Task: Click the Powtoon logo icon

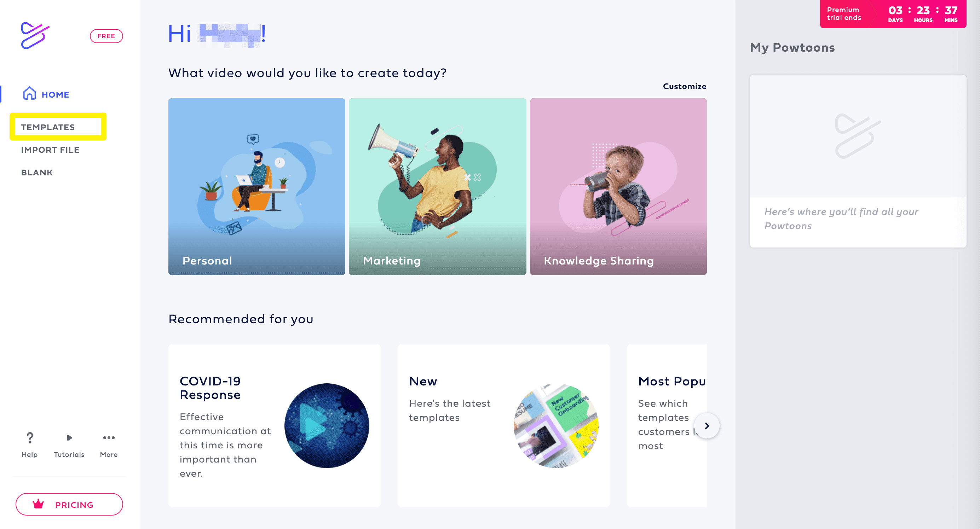Action: pos(35,34)
